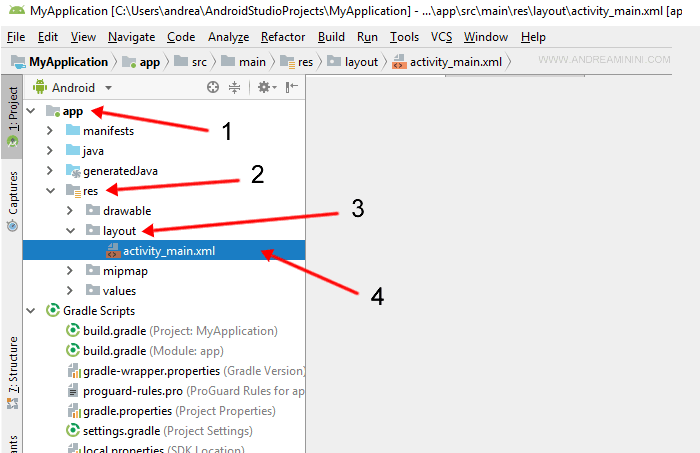Open the VCS menu
700x453 pixels.
coord(442,37)
